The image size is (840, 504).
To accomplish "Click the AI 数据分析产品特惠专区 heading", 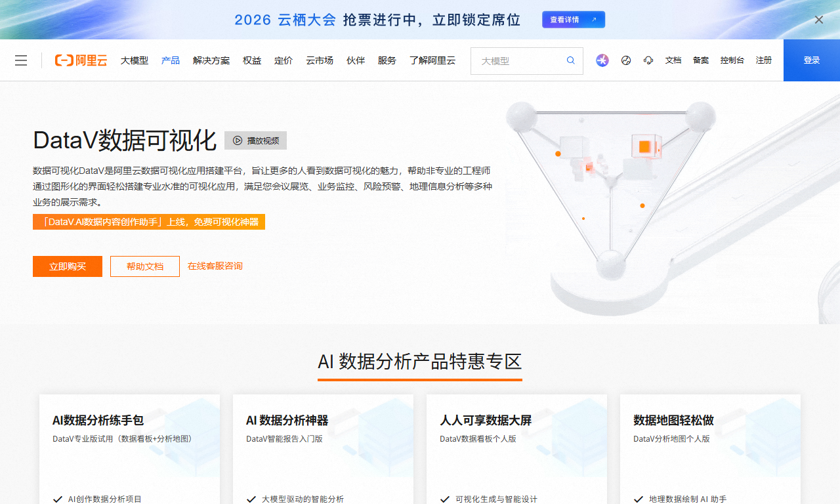I will [420, 362].
